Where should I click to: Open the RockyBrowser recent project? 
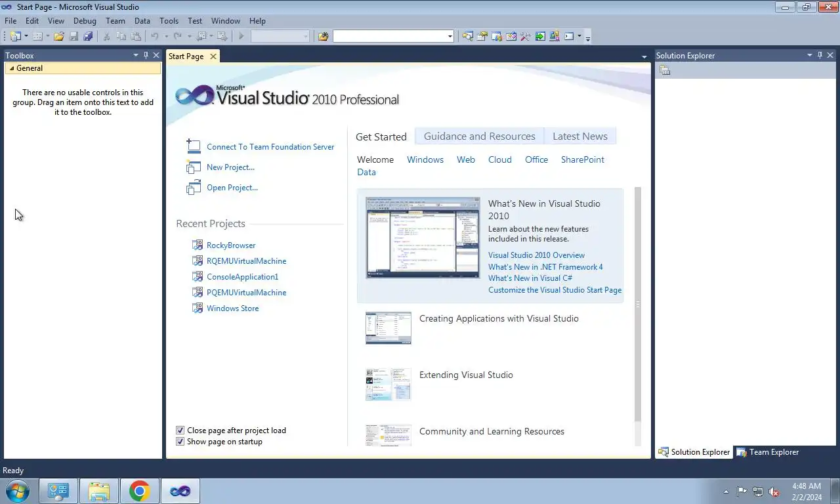pos(231,245)
